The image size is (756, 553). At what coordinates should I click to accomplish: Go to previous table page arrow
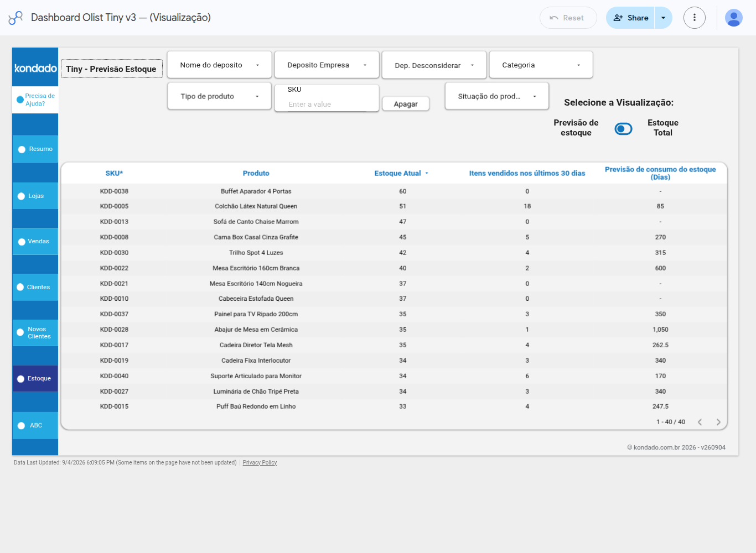point(700,422)
